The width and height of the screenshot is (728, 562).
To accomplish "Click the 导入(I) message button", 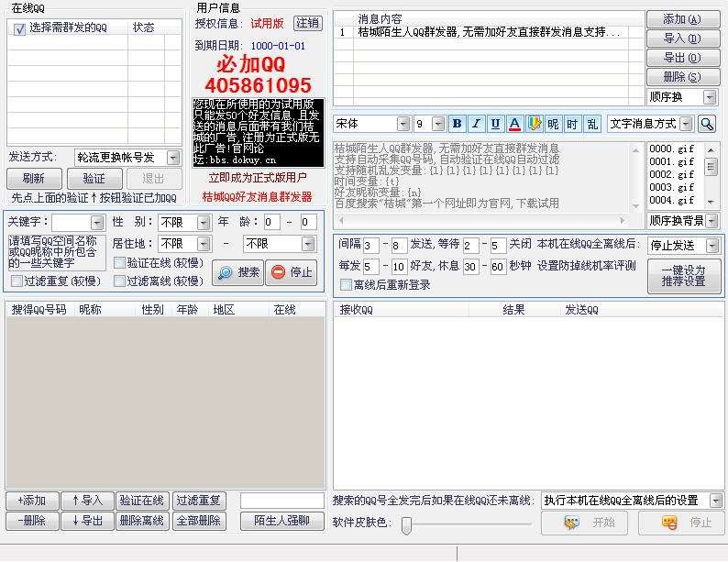I will coord(682,39).
